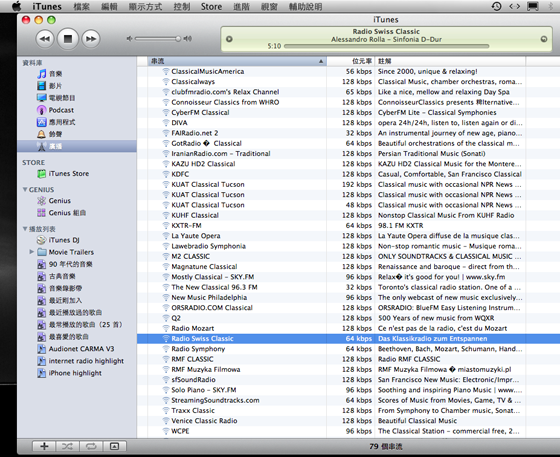The width and height of the screenshot is (560, 457).
Task: Expand the Movie Trailers folder triangle
Action: click(31, 252)
